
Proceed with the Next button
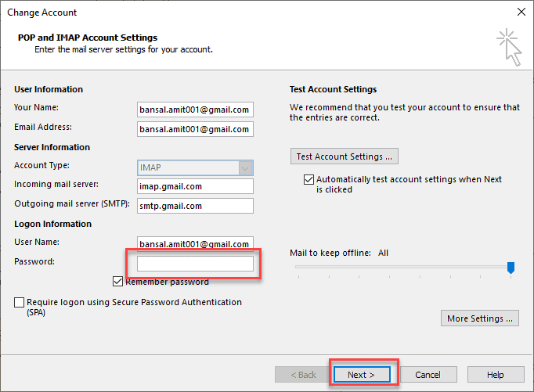pyautogui.click(x=362, y=375)
